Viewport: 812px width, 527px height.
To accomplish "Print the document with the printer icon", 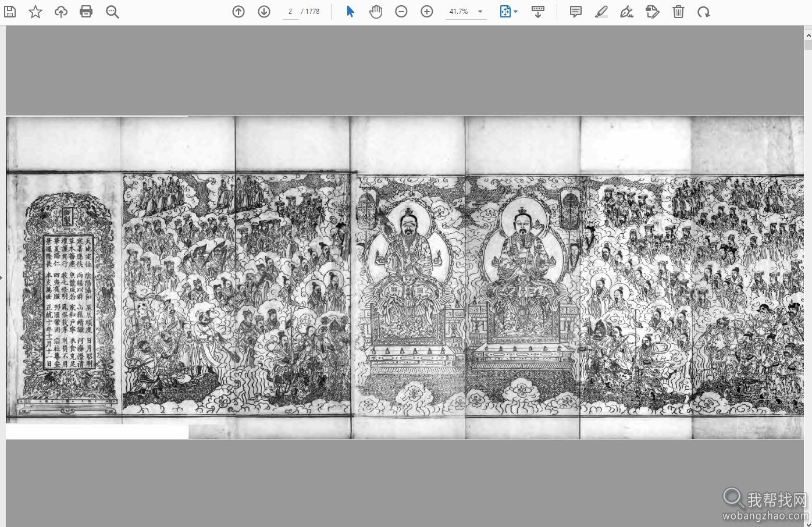I will pos(86,12).
